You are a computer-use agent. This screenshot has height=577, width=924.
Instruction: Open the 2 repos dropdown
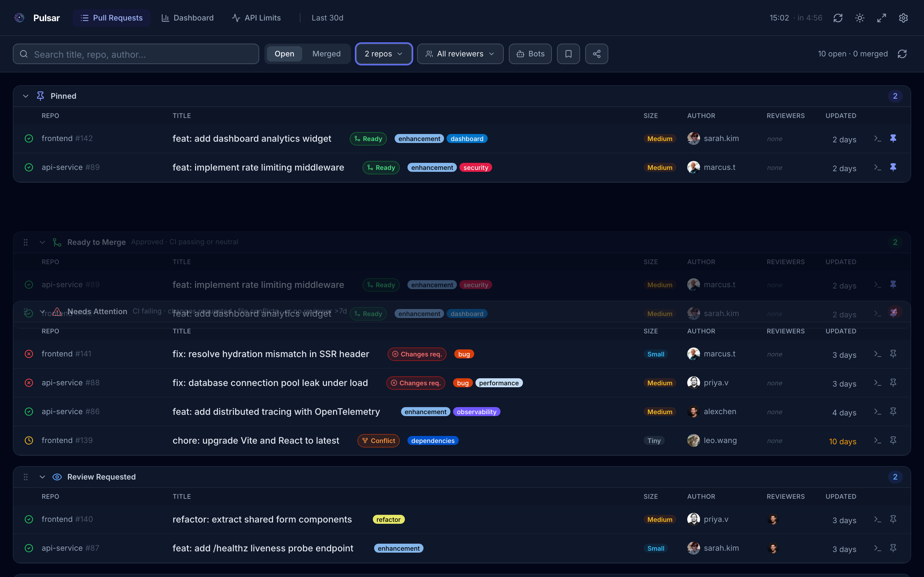click(383, 54)
